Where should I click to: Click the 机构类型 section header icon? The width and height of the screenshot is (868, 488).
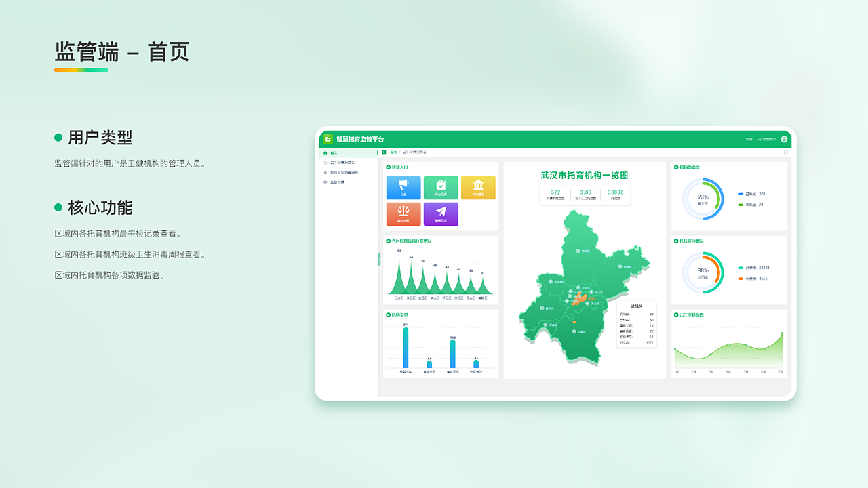pyautogui.click(x=388, y=315)
